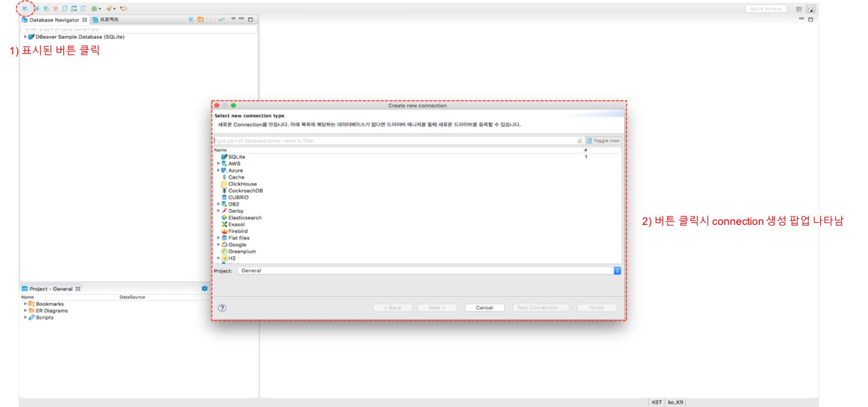Click the DBeaver perspective icon at top right
Screen dimensions: 868x407
(811, 9)
